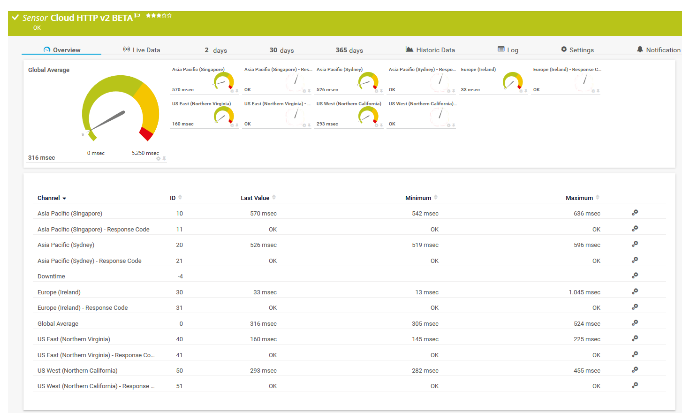Click 'US West (Northern California)' channel name
Screen dimensions: 686x418
tap(77, 370)
